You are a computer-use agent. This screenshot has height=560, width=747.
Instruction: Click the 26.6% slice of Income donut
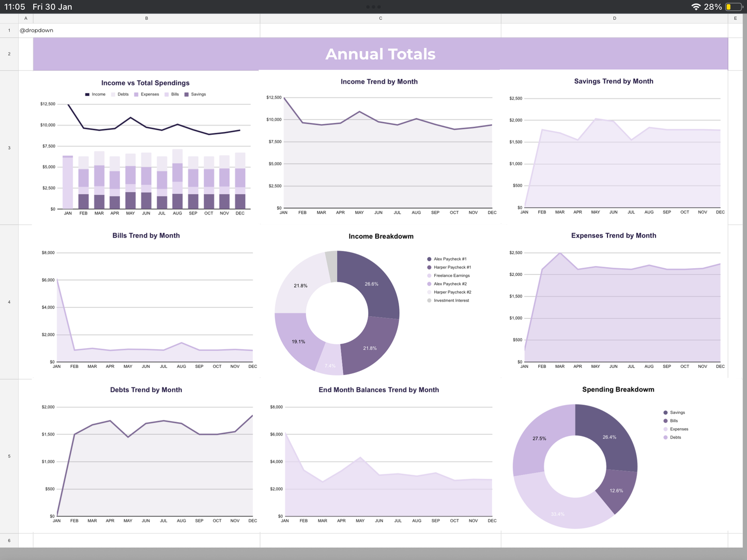pyautogui.click(x=372, y=284)
